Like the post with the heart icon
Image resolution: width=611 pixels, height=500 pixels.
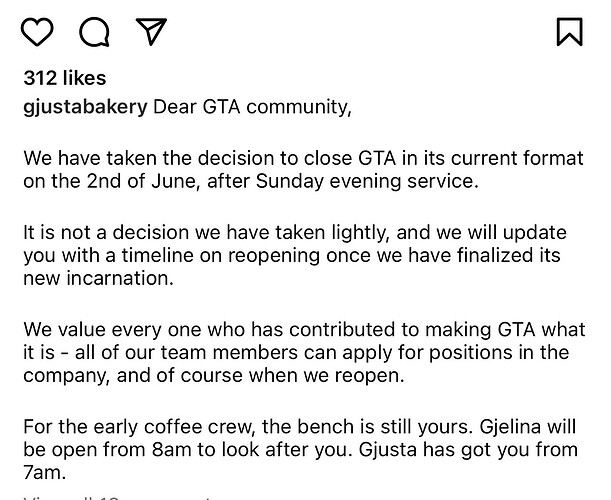[x=37, y=32]
